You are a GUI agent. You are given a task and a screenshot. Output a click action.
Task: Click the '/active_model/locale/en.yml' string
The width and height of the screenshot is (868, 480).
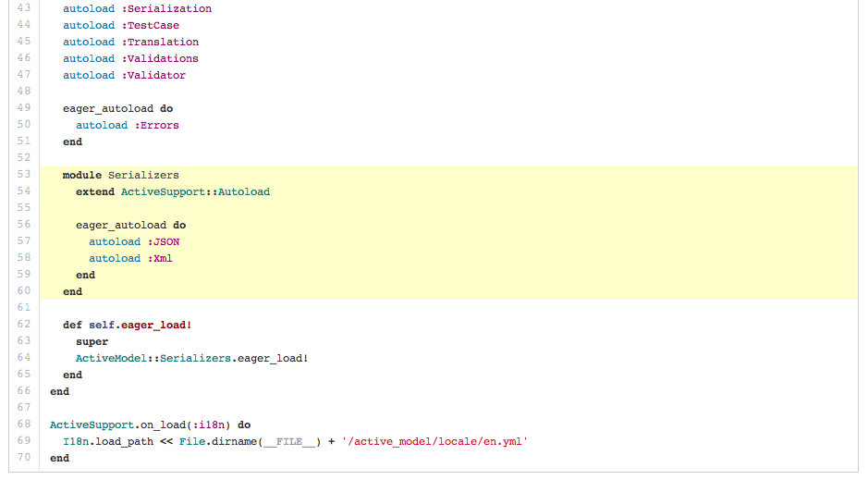tap(434, 441)
